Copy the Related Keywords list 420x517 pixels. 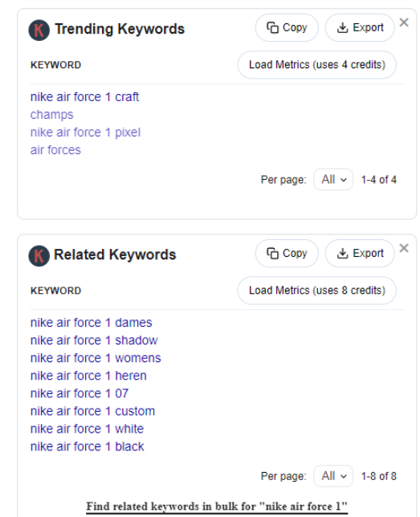click(287, 253)
